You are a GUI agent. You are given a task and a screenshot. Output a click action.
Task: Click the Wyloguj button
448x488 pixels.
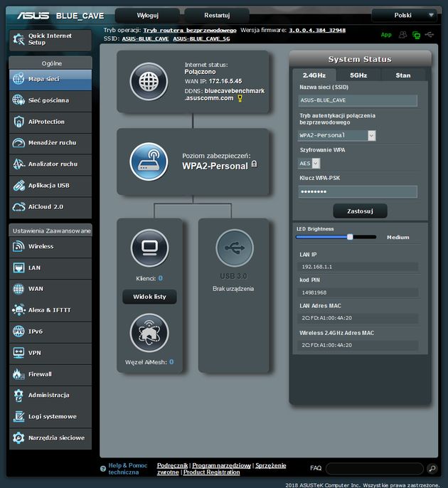point(147,15)
